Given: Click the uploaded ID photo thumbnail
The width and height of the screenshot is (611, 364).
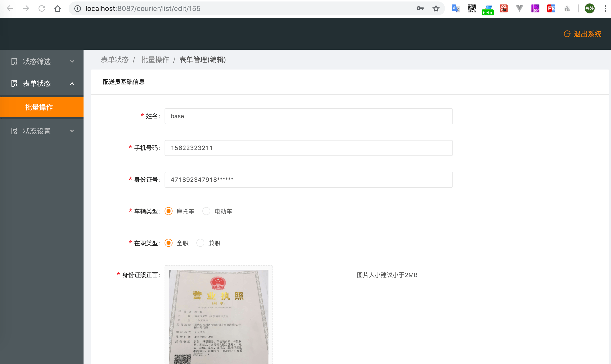Looking at the screenshot, I should (218, 317).
